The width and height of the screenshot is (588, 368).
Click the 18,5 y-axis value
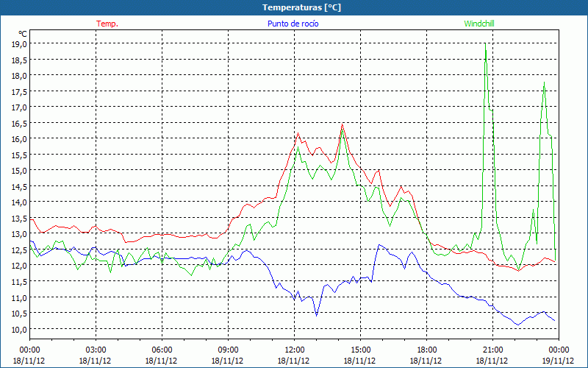pos(20,60)
